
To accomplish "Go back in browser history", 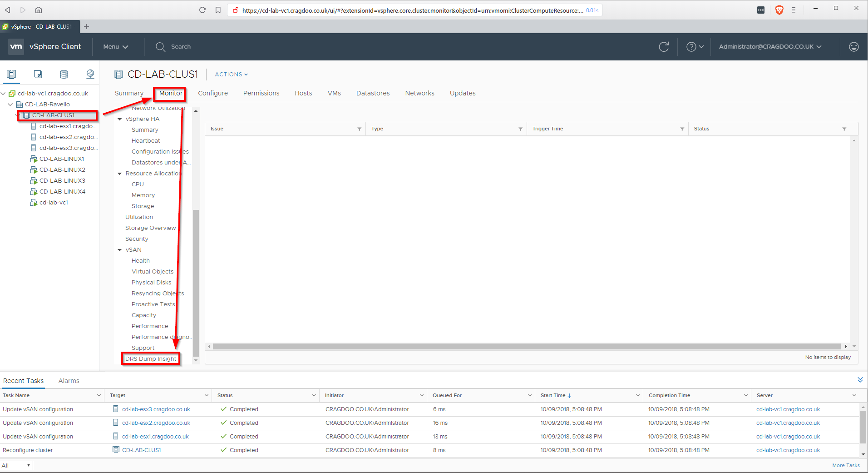I will [8, 10].
